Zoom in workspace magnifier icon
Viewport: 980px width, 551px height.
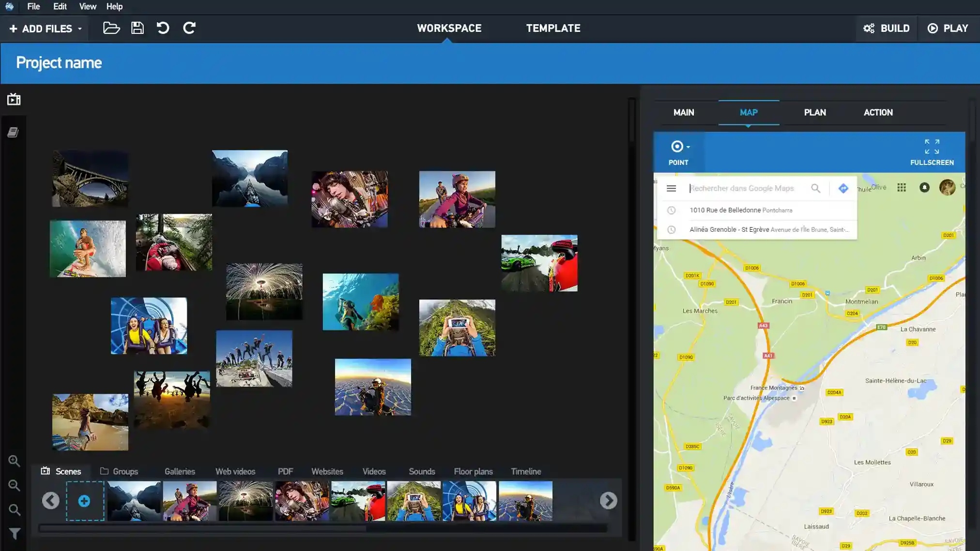point(14,461)
